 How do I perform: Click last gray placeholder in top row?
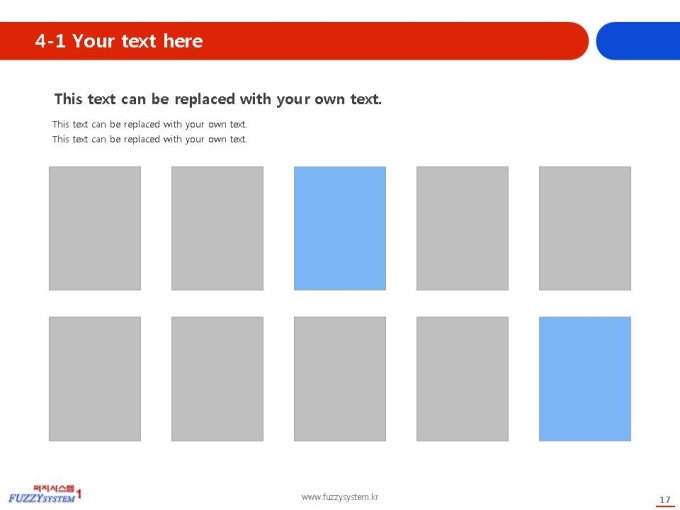585,228
